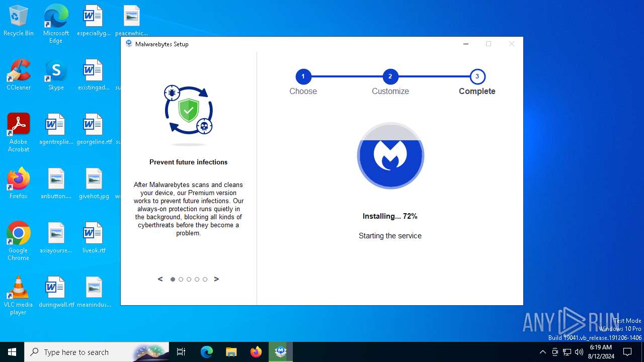644x362 pixels.
Task: Open Firefox from the taskbar
Action: [x=256, y=352]
